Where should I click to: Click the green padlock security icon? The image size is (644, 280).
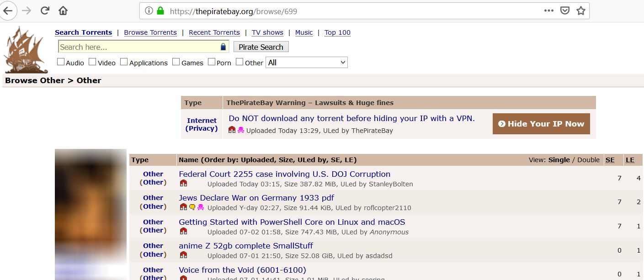coord(160,11)
